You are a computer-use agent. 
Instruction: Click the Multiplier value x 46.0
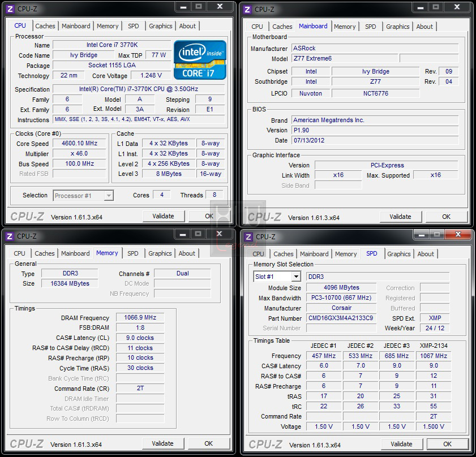coord(80,154)
